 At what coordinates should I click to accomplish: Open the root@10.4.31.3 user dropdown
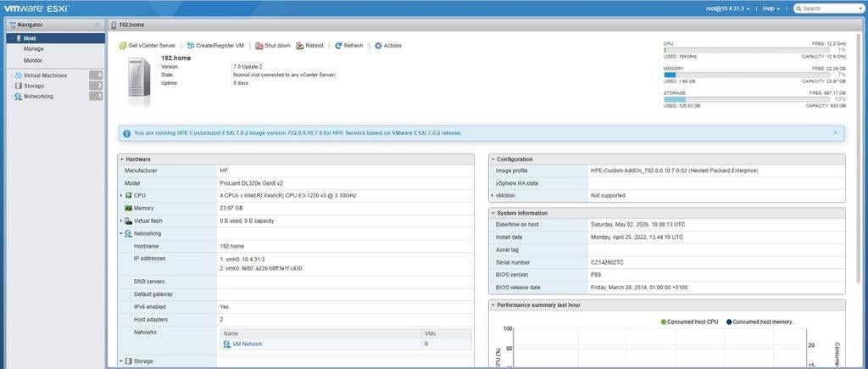click(728, 8)
